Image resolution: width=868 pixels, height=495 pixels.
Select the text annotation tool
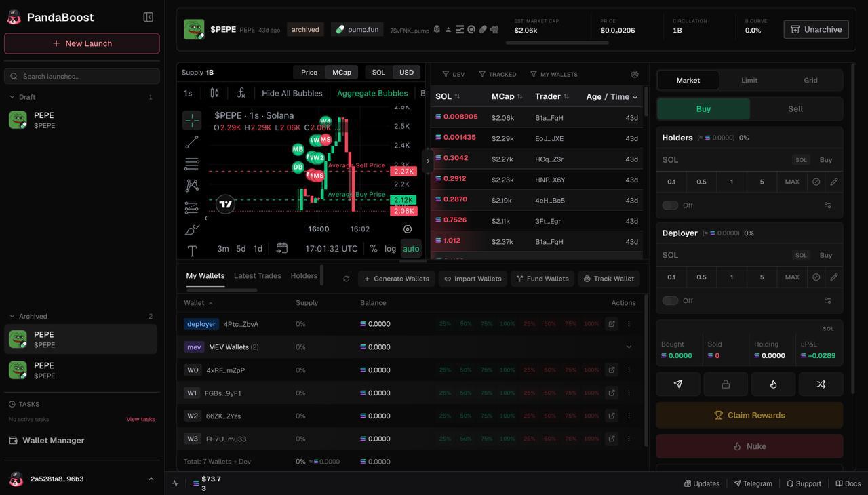(x=192, y=251)
